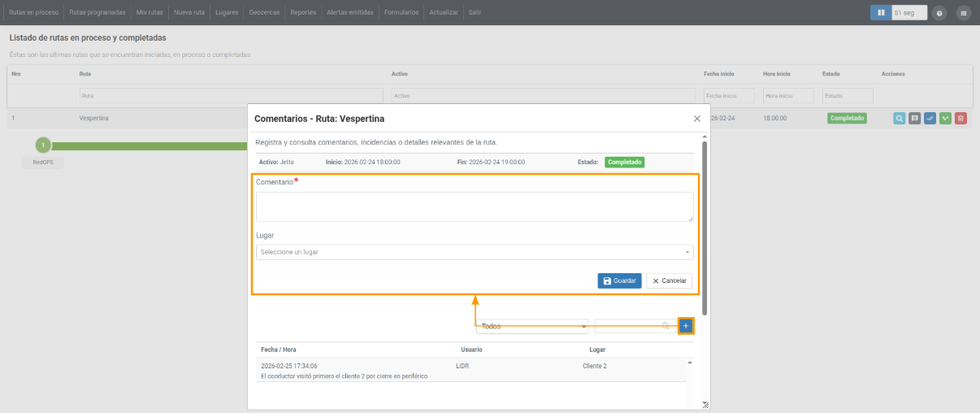Image resolution: width=980 pixels, height=413 pixels.
Task: Click the Ruta column filter field
Action: [x=231, y=95]
